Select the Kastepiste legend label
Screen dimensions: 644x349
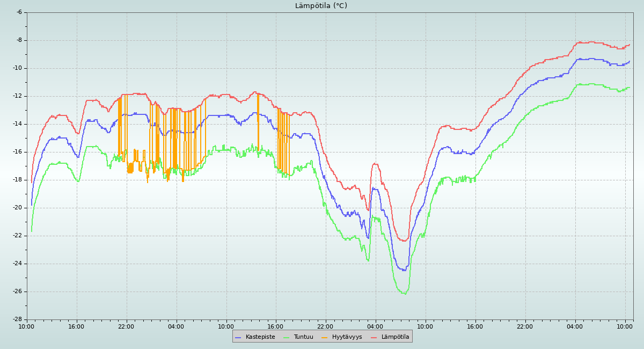tap(260, 337)
